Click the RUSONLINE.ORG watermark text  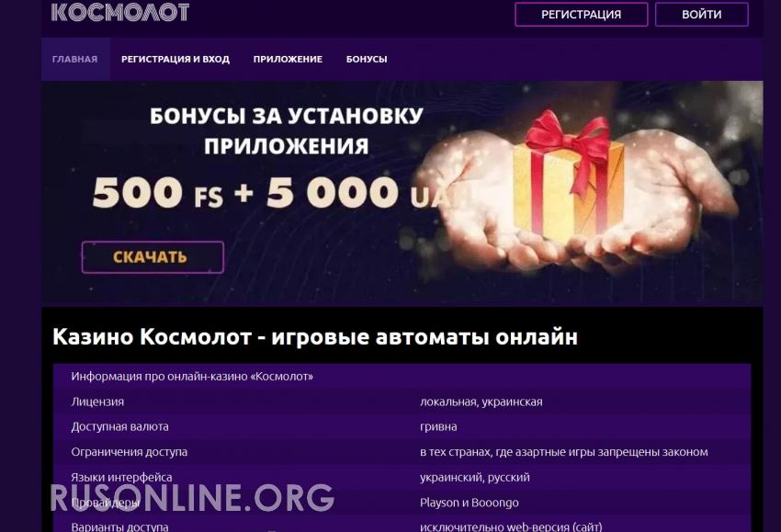(x=192, y=497)
